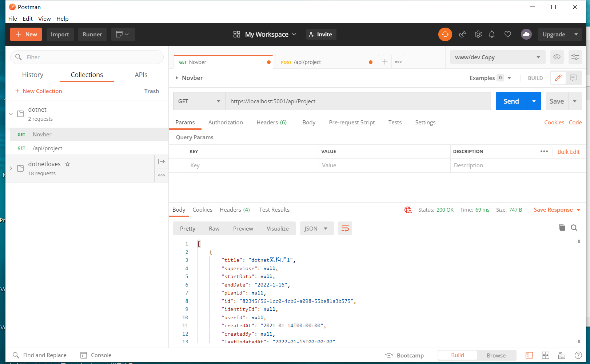The width and height of the screenshot is (590, 364).
Task: Expand the Novber request title details
Action: (x=177, y=78)
